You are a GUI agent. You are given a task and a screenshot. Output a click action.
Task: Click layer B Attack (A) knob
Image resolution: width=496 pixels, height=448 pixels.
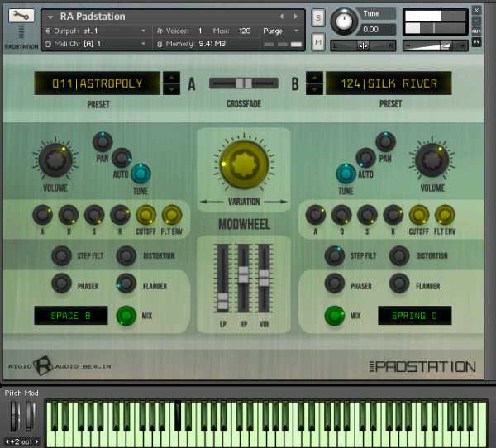click(x=316, y=215)
